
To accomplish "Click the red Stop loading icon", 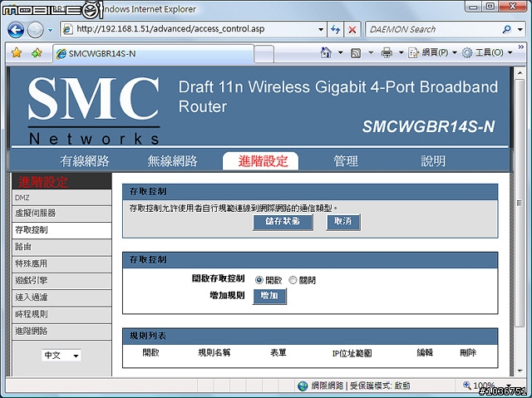I will point(352,29).
